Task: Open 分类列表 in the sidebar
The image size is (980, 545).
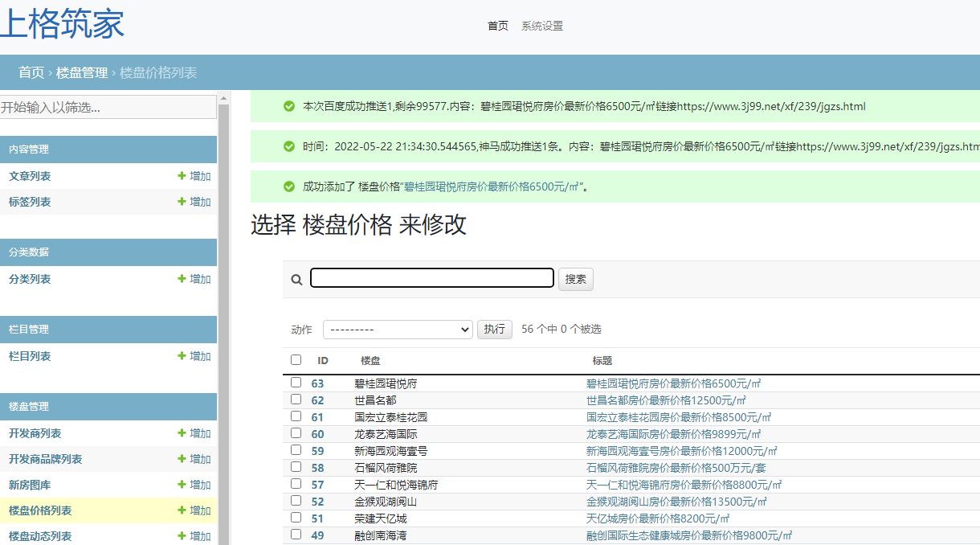Action: 30,279
